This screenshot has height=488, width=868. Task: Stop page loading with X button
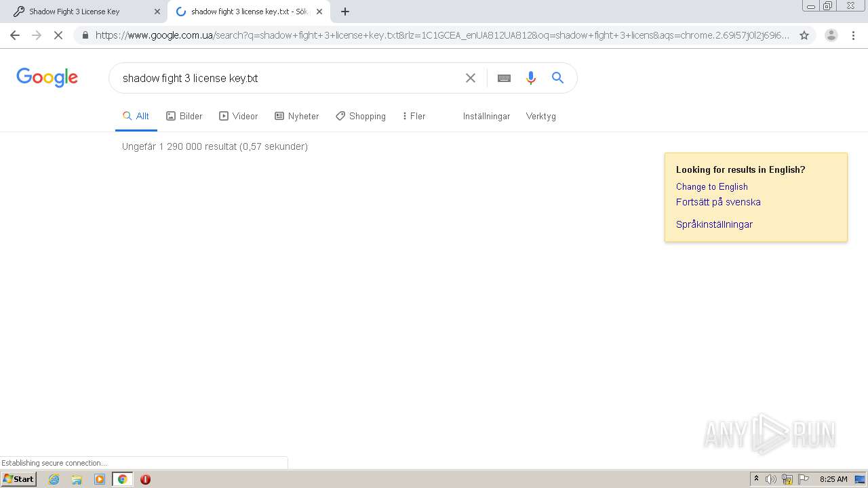[x=58, y=35]
